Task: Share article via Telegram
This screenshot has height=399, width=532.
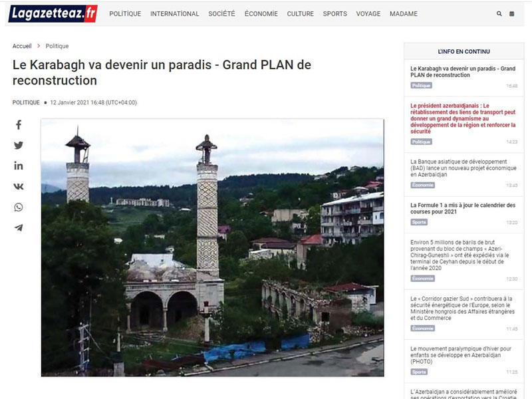Action: [19, 227]
